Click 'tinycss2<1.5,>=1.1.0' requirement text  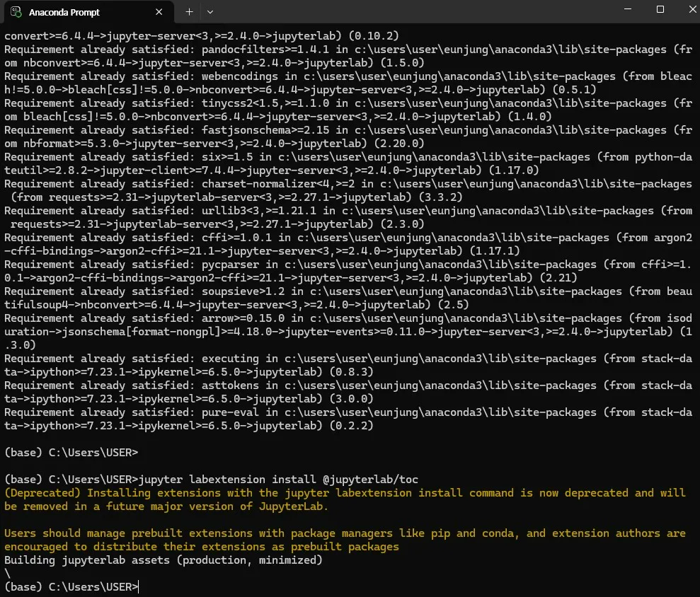pos(265,103)
